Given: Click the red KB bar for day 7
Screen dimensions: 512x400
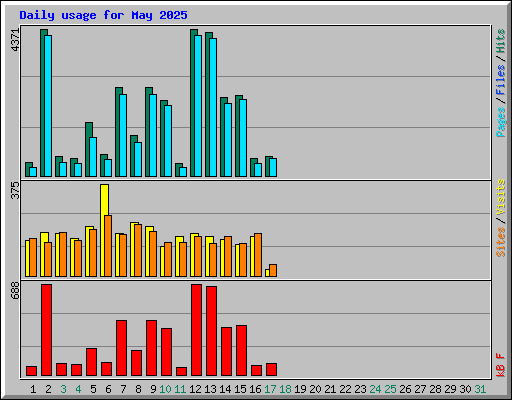Looking at the screenshot, I should click(122, 348).
